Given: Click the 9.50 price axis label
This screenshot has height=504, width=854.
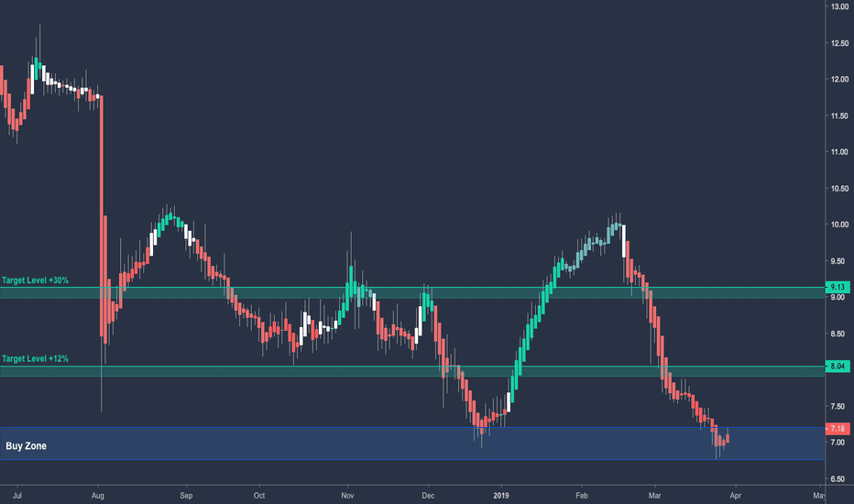Looking at the screenshot, I should coord(838,261).
